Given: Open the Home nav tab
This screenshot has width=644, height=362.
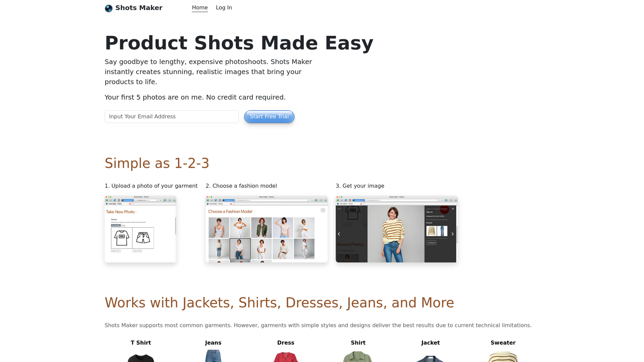Looking at the screenshot, I should click(200, 8).
